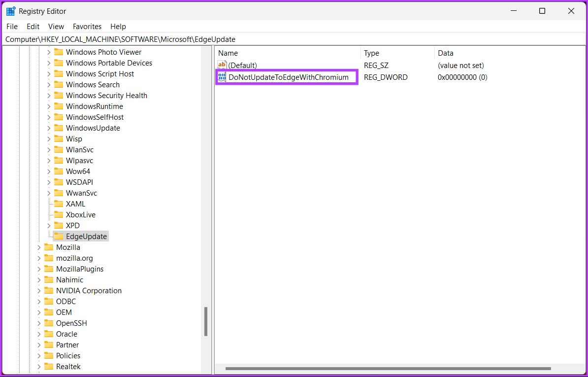Expand the WindowsUpdate key
Image resolution: width=588 pixels, height=377 pixels.
pos(49,128)
